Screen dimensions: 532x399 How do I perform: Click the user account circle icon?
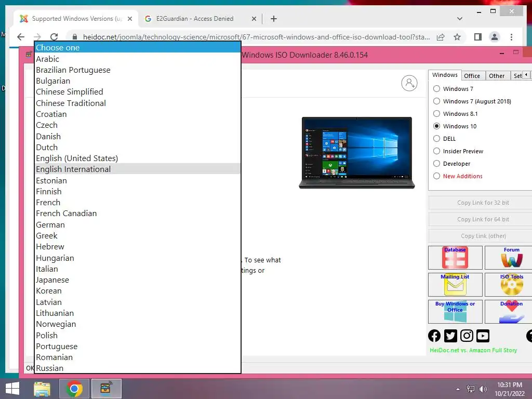click(409, 83)
